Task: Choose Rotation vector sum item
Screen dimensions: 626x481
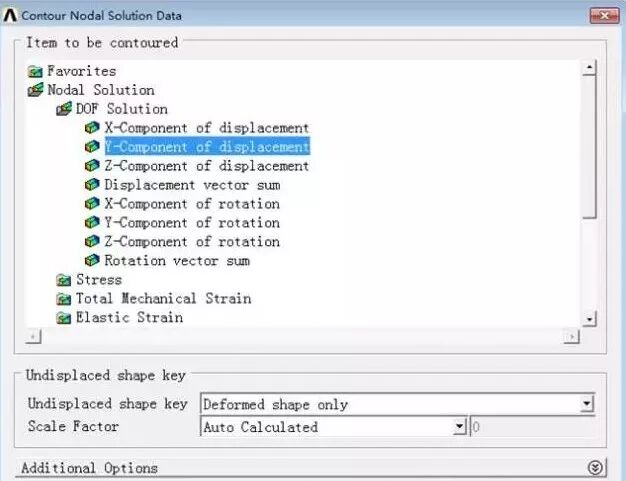Action: point(177,261)
